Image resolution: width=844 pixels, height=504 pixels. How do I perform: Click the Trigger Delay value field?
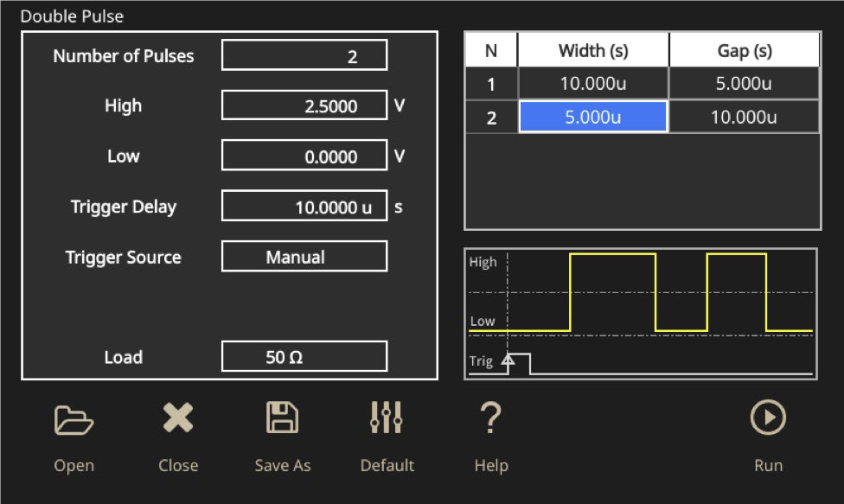pos(304,207)
